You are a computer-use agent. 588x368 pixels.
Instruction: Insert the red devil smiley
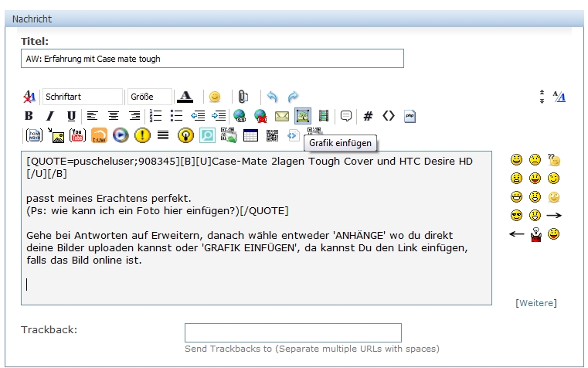(x=535, y=234)
